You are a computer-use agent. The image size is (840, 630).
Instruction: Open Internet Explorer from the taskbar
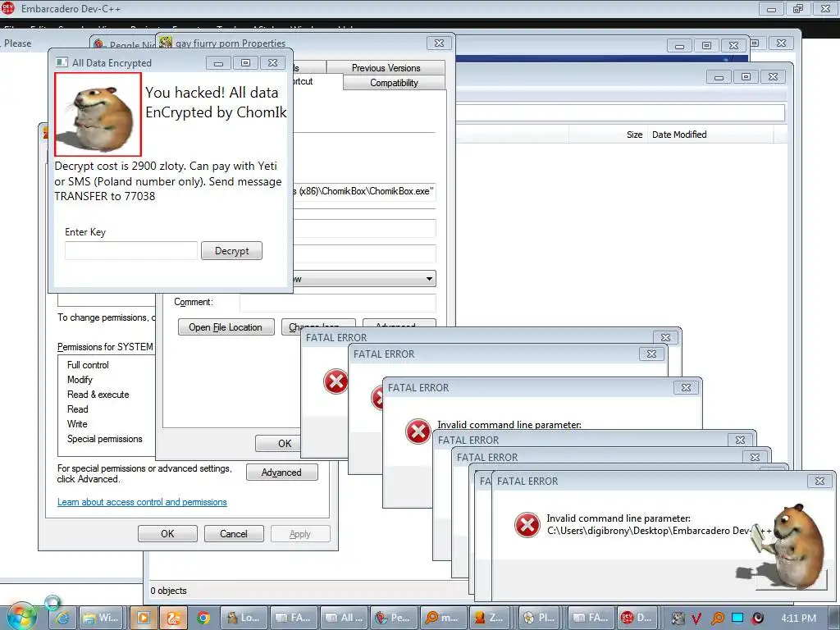pos(62,618)
